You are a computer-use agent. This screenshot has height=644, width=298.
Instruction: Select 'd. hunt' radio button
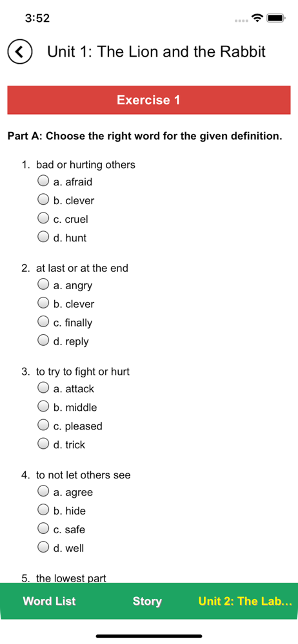[43, 236]
